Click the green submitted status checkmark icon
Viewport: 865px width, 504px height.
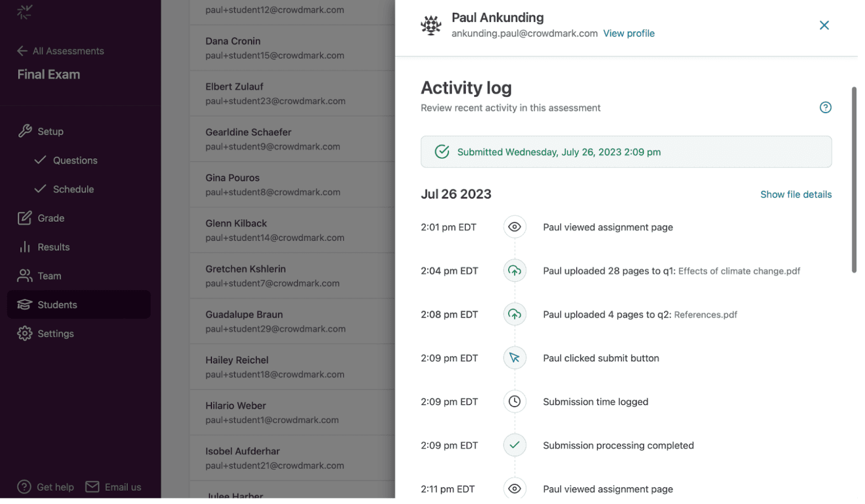[x=441, y=152]
